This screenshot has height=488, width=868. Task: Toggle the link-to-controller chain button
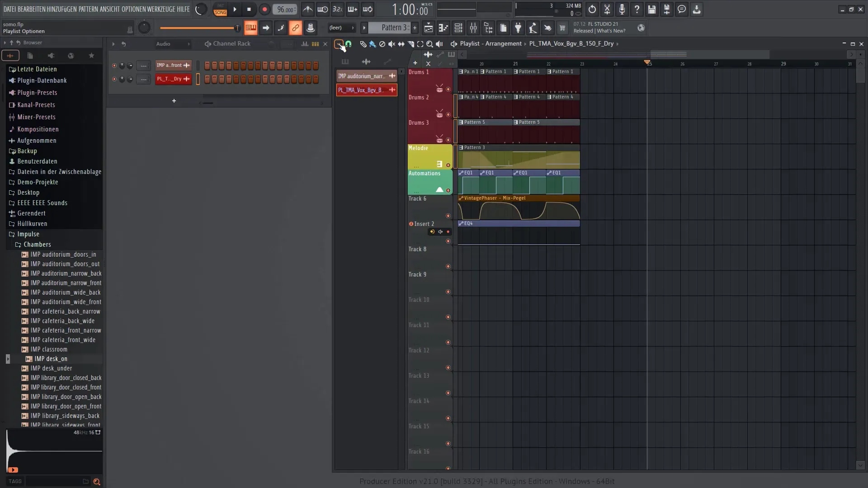[295, 28]
